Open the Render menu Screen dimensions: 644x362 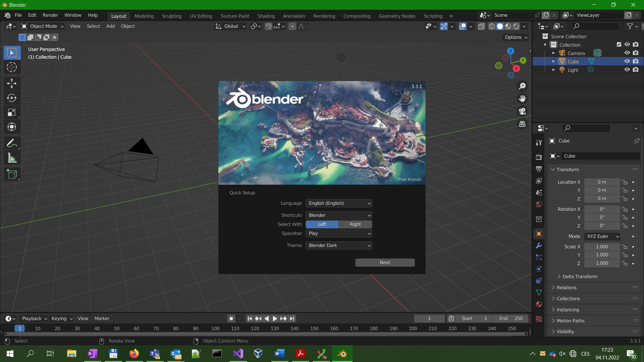pos(50,15)
